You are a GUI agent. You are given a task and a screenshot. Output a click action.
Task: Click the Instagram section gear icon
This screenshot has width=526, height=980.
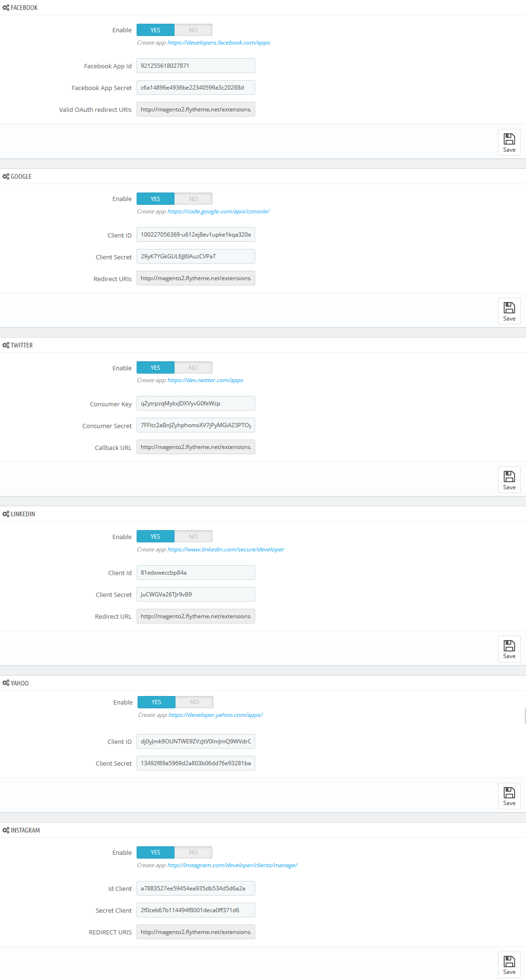(x=6, y=830)
